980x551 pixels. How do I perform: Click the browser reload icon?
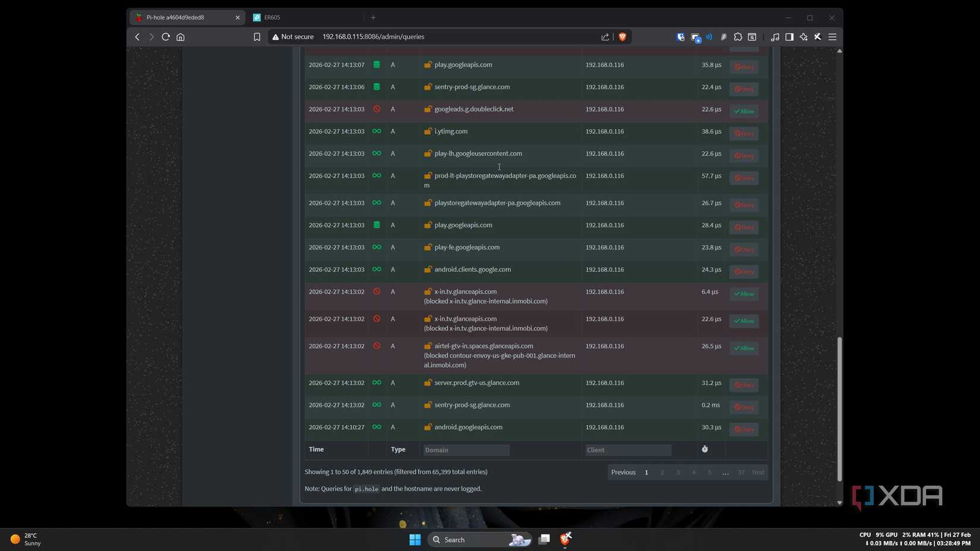pos(166,37)
